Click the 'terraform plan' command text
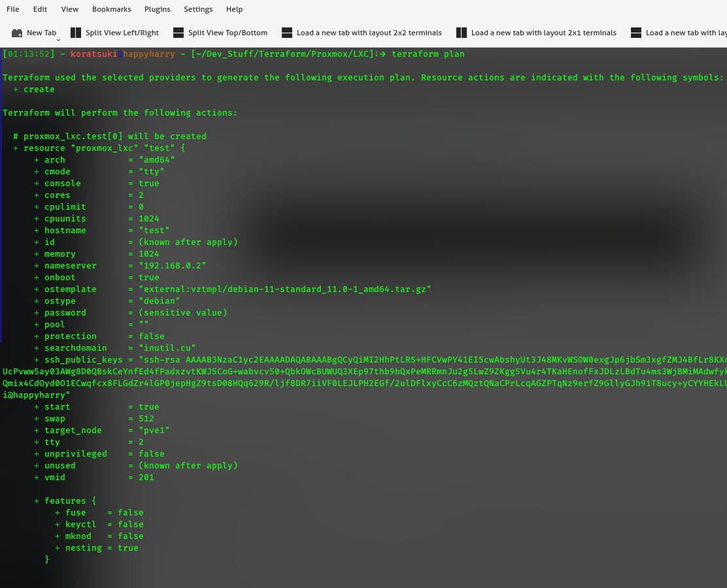 pos(428,54)
